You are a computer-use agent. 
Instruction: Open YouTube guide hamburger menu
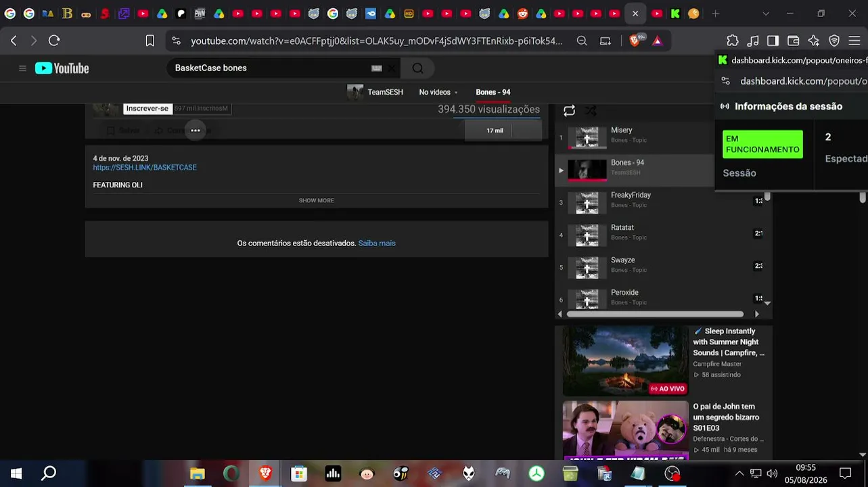click(x=22, y=68)
